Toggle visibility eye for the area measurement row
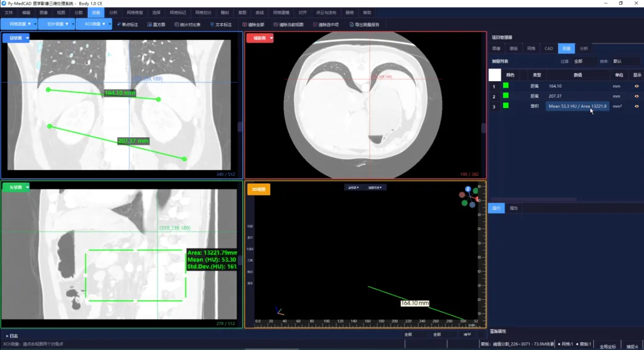This screenshot has width=644, height=350. [637, 106]
